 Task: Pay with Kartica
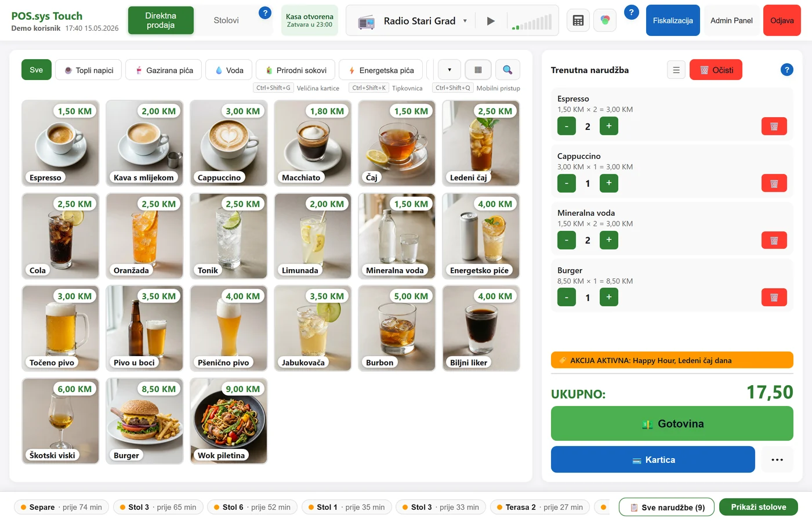coord(653,459)
